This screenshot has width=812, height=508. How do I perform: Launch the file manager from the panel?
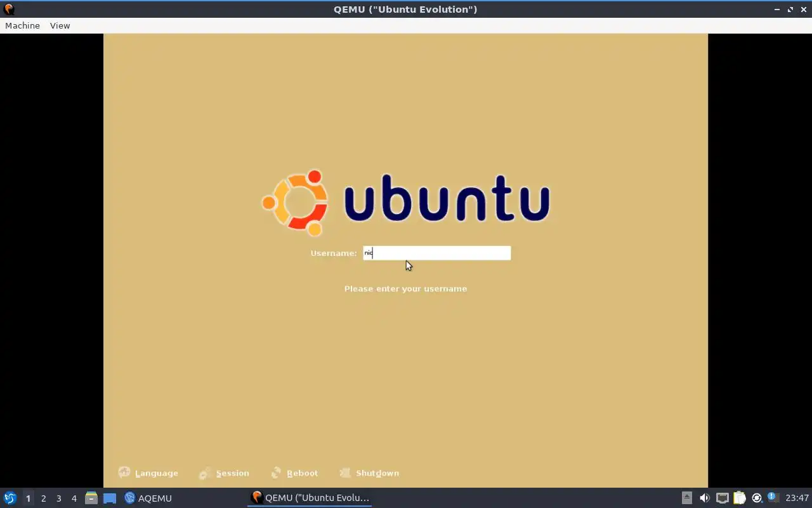coord(91,498)
